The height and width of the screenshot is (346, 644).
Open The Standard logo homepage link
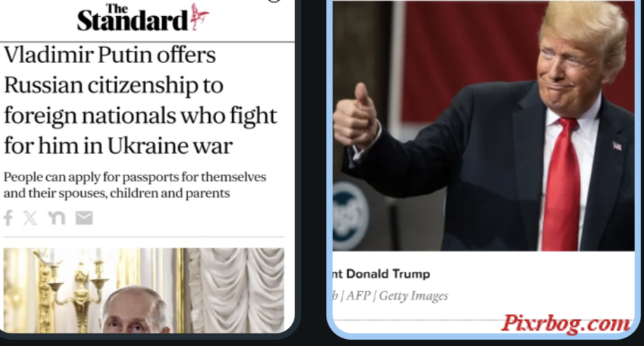coord(143,17)
